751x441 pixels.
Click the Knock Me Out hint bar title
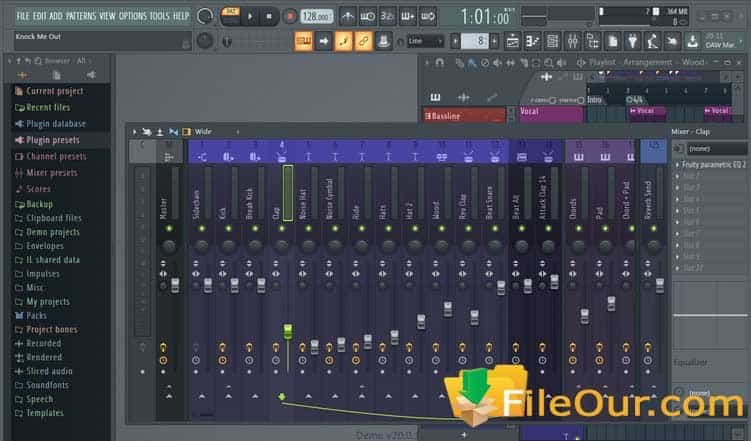click(38, 36)
